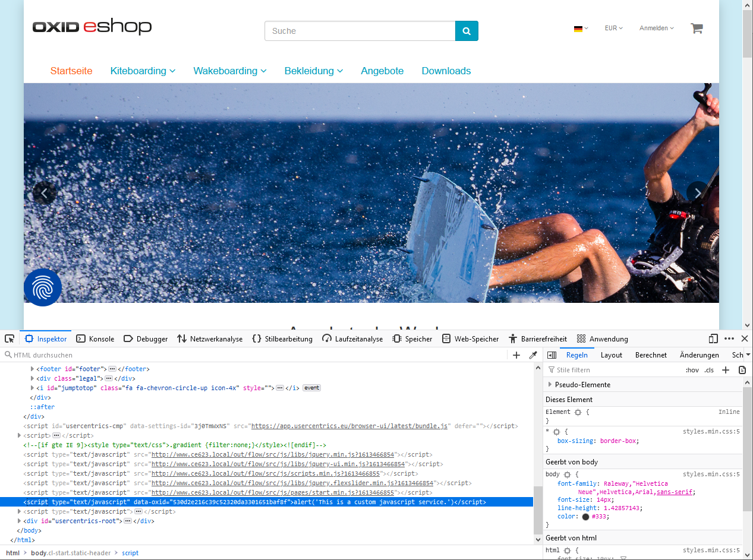753x560 pixels.
Task: Click the #333 color swatch
Action: pos(585,517)
